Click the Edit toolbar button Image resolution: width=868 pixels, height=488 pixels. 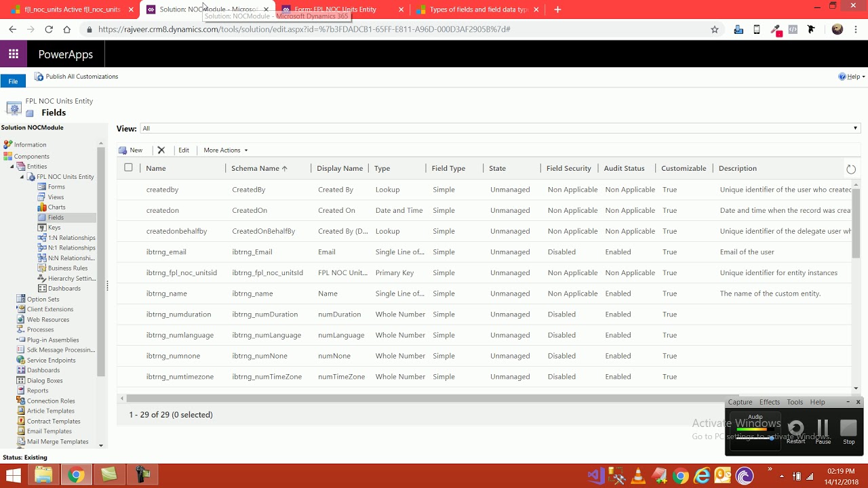(x=184, y=150)
